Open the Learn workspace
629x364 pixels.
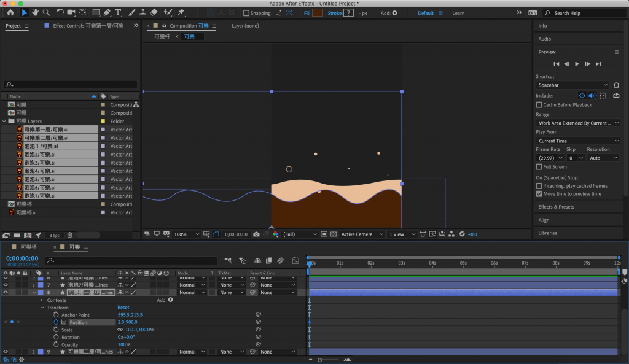(458, 13)
